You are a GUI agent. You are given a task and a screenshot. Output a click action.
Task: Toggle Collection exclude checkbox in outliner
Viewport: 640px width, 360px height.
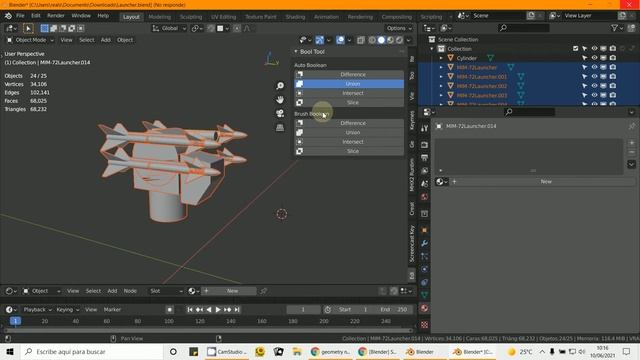point(576,49)
